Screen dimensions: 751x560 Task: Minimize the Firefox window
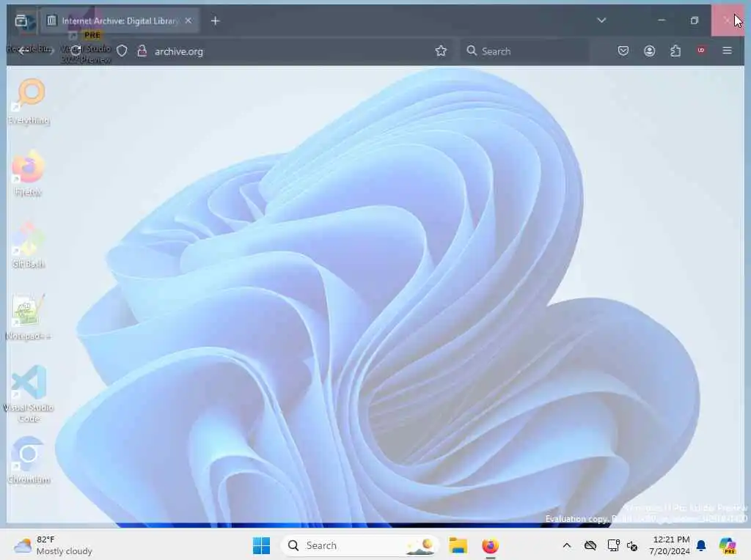point(662,20)
